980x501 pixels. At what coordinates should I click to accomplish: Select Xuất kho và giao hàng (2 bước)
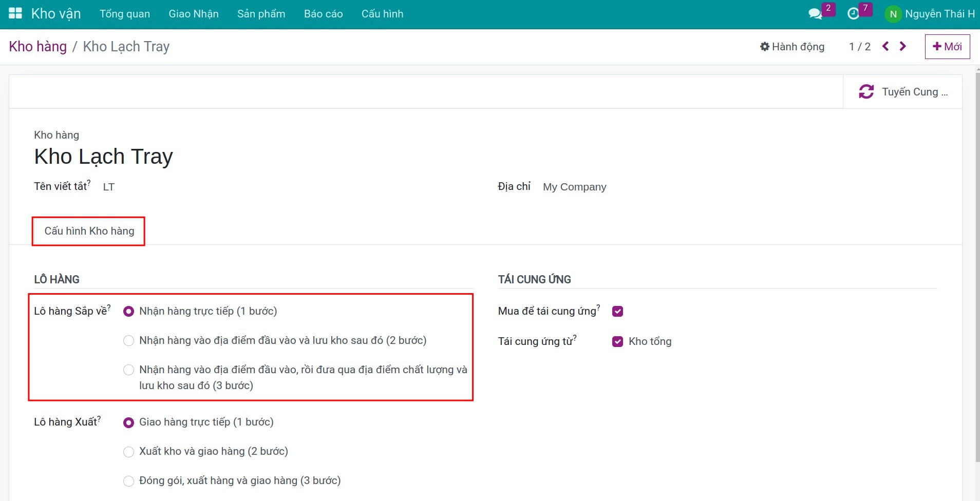click(128, 452)
